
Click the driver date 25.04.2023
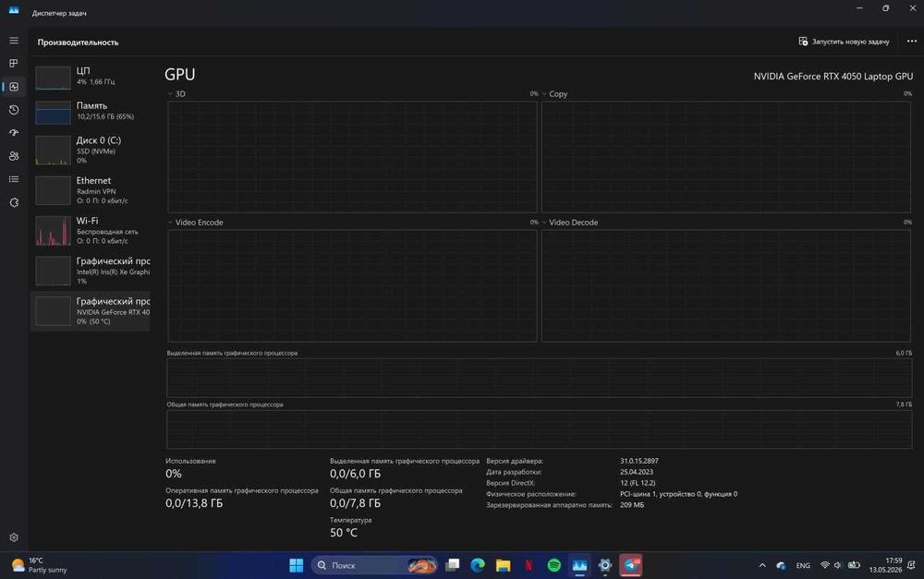pos(637,472)
